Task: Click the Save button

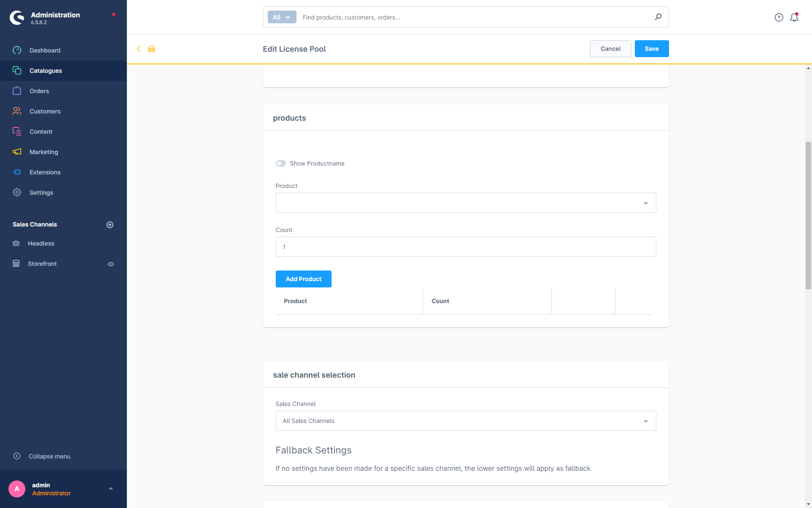Action: (x=651, y=49)
